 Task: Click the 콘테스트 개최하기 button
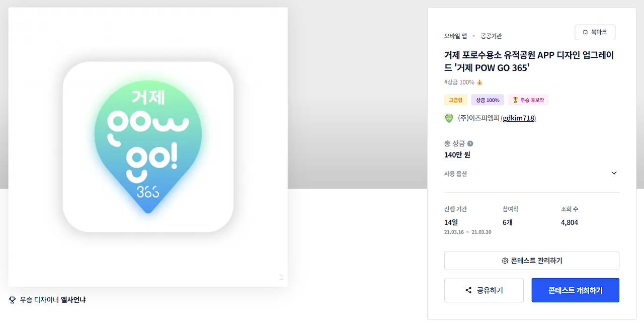point(576,290)
